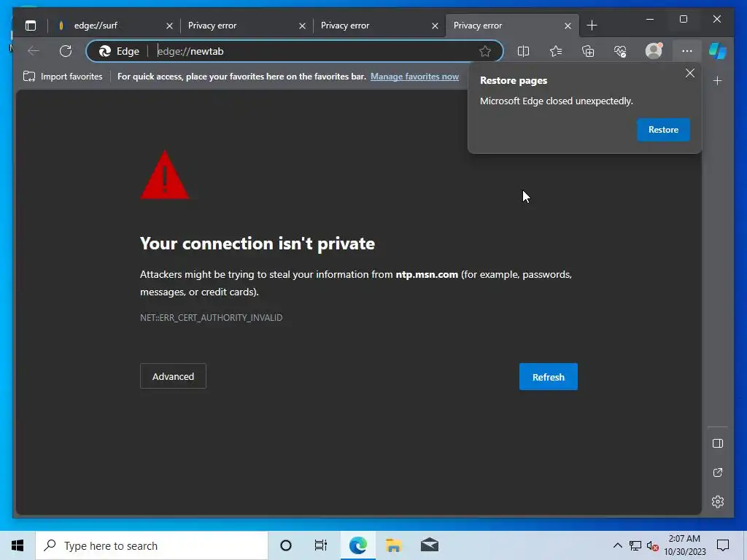Open the tab actions menu icon
The width and height of the screenshot is (747, 560).
click(31, 26)
